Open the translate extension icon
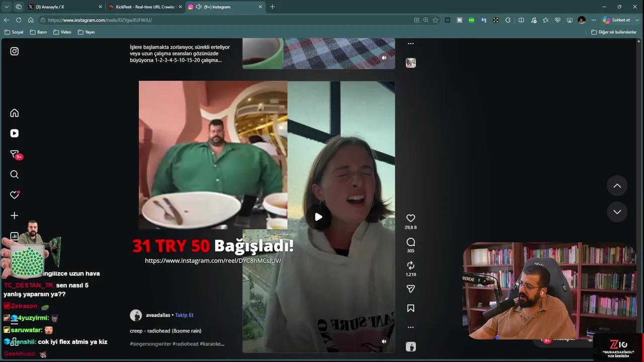The height and width of the screenshot is (362, 644). click(x=484, y=20)
